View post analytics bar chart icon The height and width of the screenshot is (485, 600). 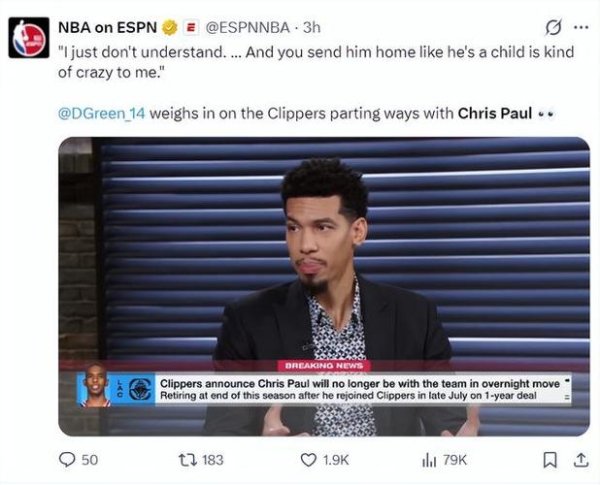(429, 460)
